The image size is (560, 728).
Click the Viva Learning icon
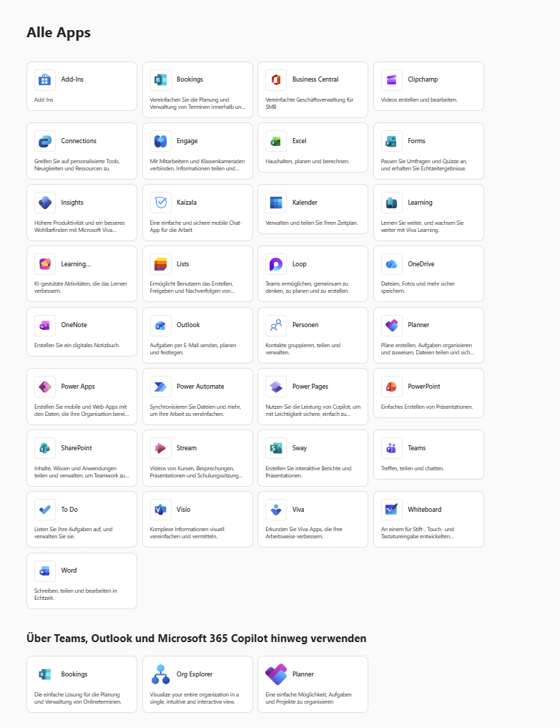392,203
